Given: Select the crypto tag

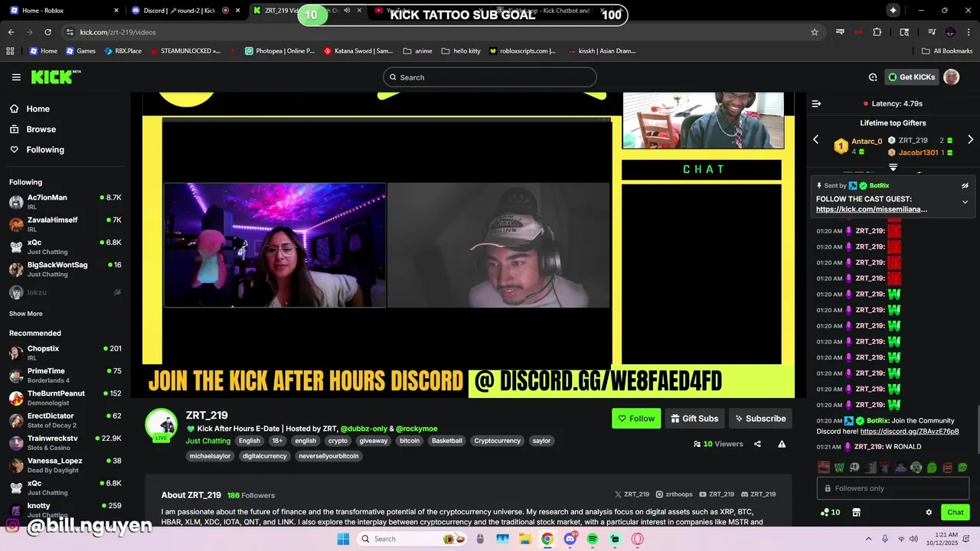Looking at the screenshot, I should point(338,441).
